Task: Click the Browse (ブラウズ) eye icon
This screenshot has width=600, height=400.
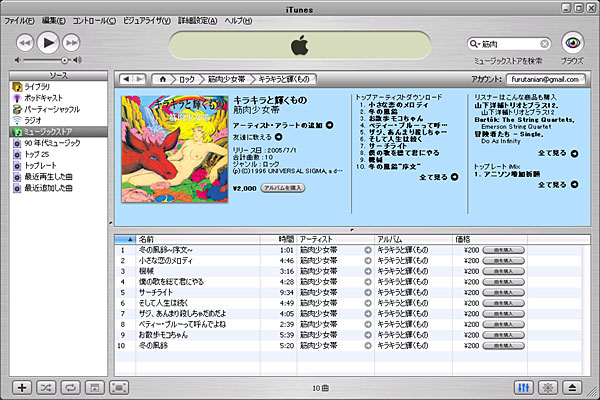Action: pos(571,43)
